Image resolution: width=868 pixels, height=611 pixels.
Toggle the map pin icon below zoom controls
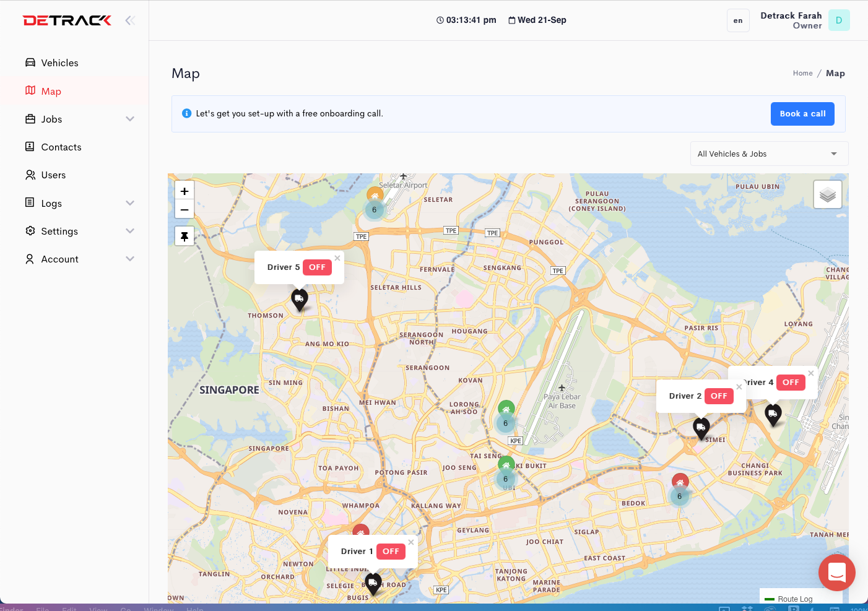click(x=184, y=235)
